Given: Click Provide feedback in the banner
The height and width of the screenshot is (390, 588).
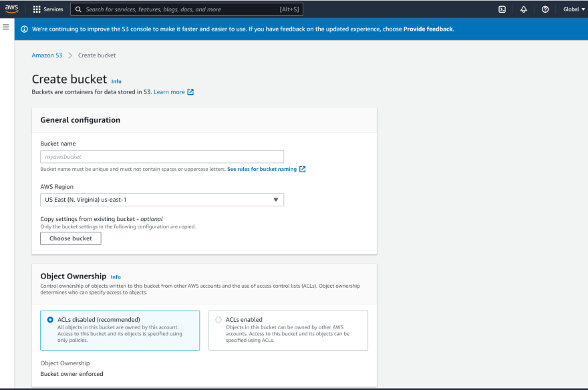Looking at the screenshot, I should pyautogui.click(x=428, y=29).
